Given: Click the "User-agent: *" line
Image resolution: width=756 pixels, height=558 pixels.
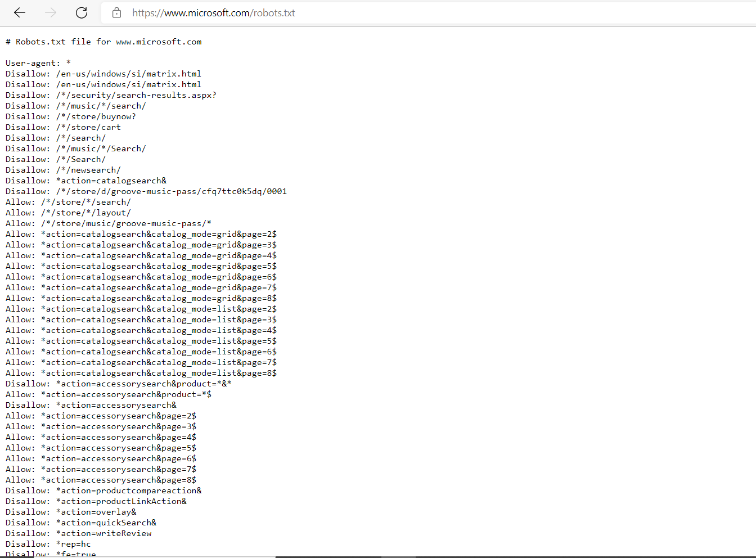Looking at the screenshot, I should (x=38, y=63).
